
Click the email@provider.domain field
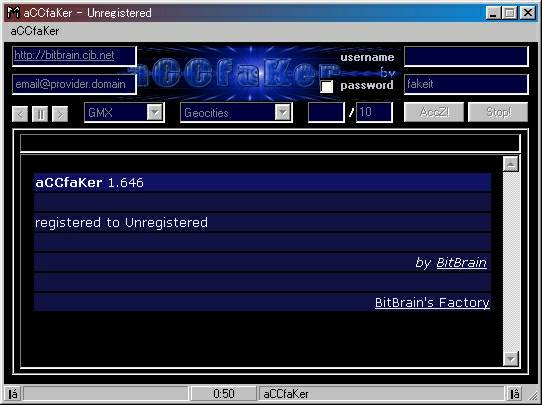[x=74, y=84]
